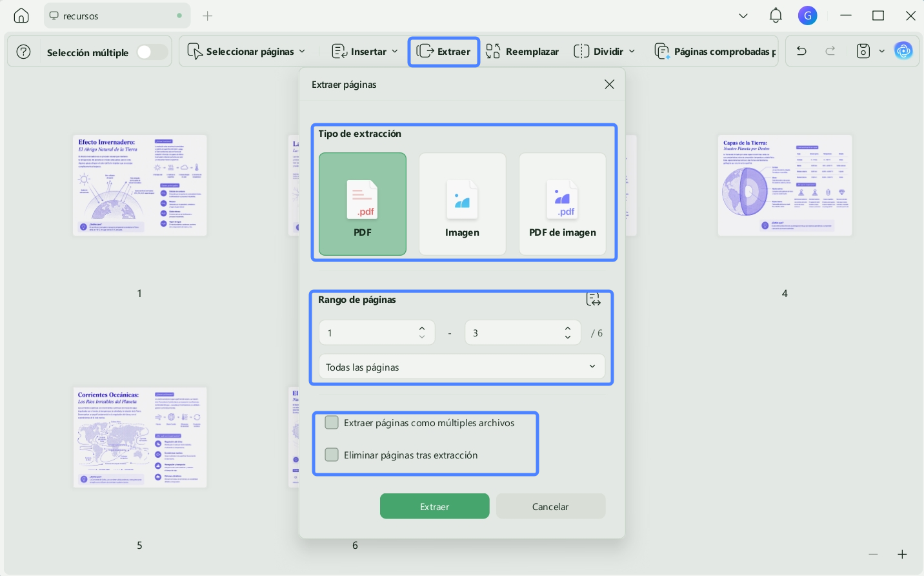Image resolution: width=924 pixels, height=576 pixels.
Task: Increase the start page number
Action: [x=422, y=328]
